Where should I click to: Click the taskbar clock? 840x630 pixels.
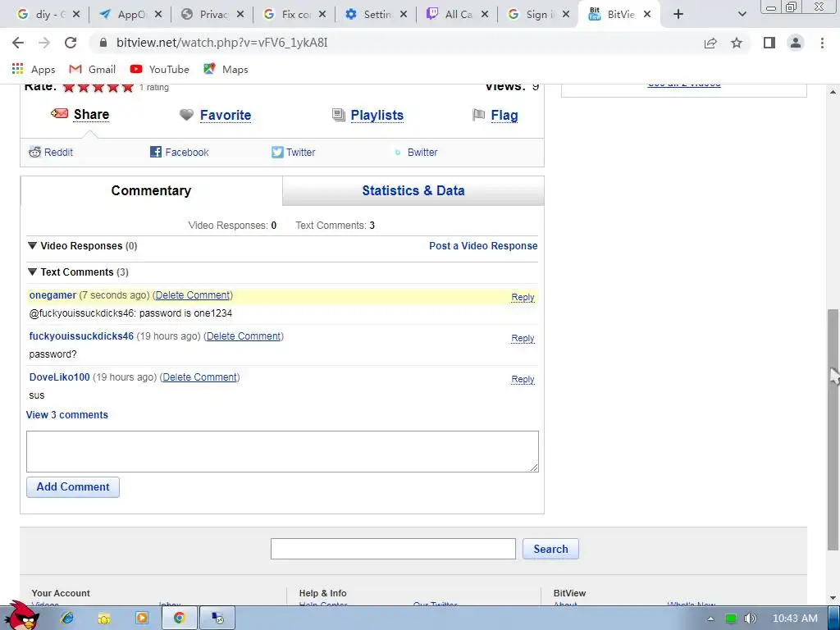[795, 619]
